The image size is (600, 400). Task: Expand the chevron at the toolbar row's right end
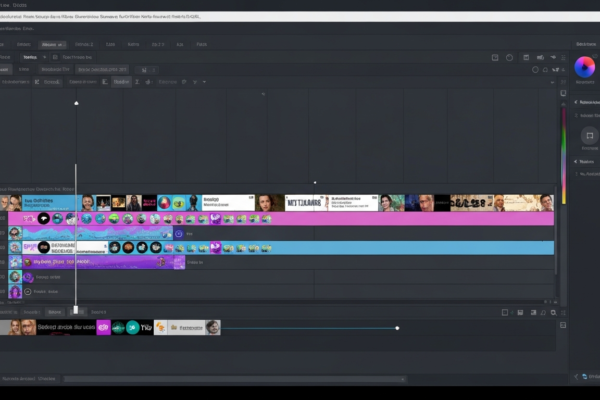point(552,82)
